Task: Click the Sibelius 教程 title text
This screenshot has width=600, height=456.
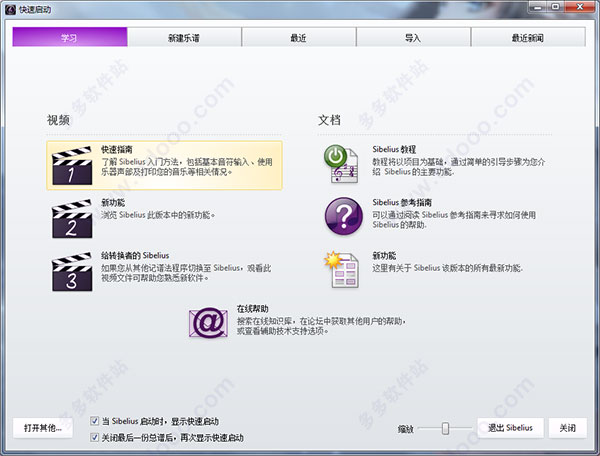Action: pyautogui.click(x=394, y=149)
